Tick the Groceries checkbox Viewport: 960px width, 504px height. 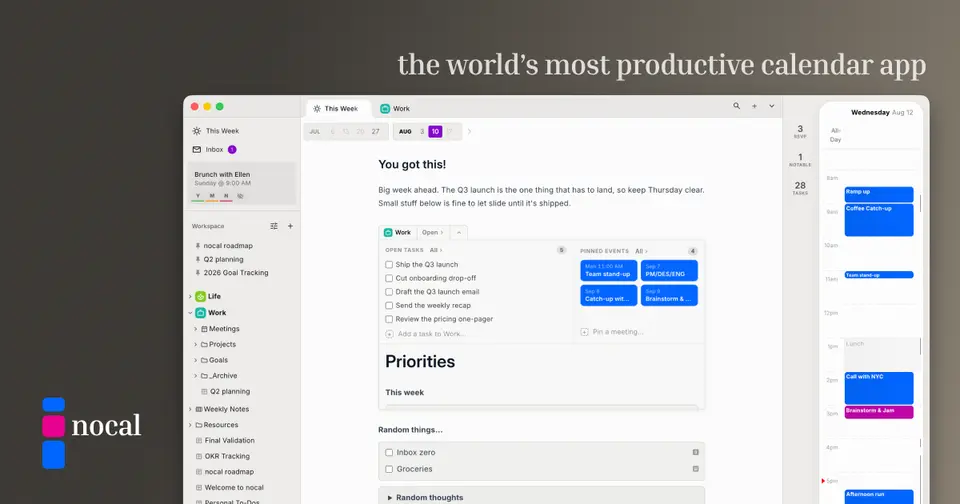click(x=389, y=469)
